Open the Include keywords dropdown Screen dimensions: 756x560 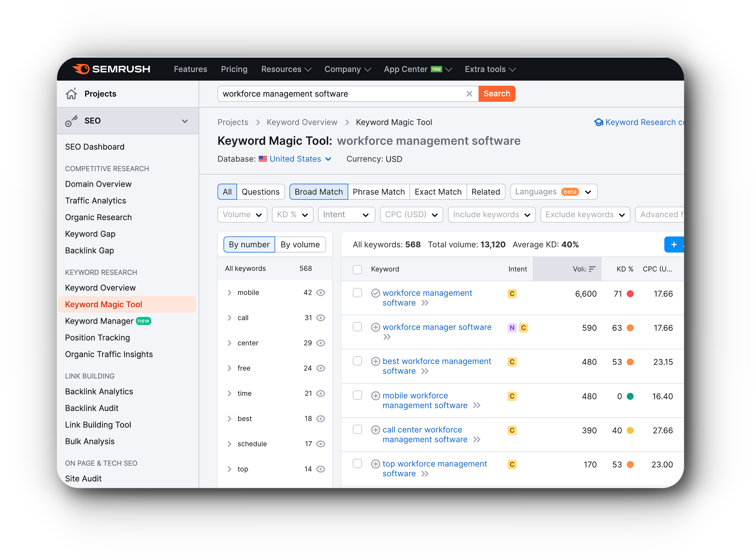[492, 215]
